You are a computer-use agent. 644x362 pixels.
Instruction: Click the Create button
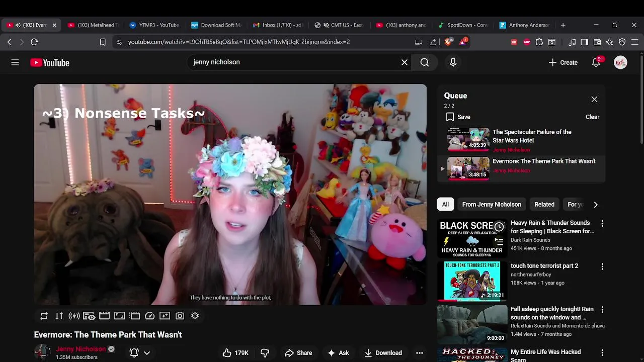[563, 62]
